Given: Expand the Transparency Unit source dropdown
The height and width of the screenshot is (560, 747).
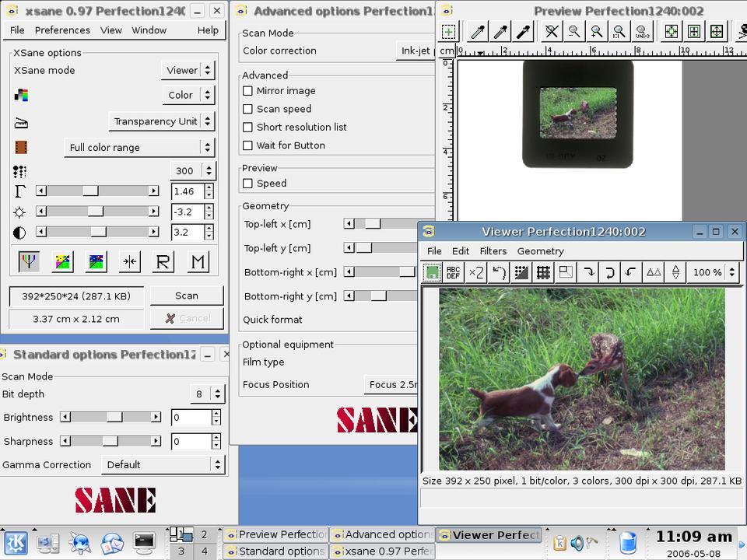Looking at the screenshot, I should (x=161, y=121).
